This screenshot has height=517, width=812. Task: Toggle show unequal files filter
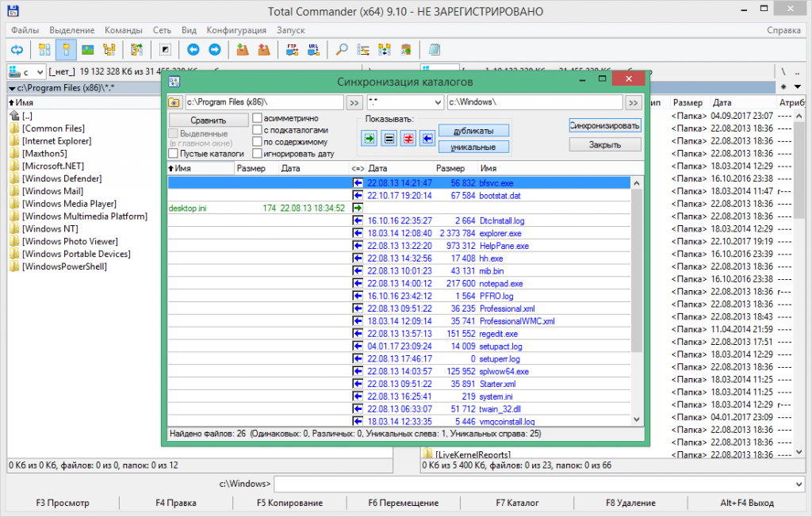click(x=408, y=138)
